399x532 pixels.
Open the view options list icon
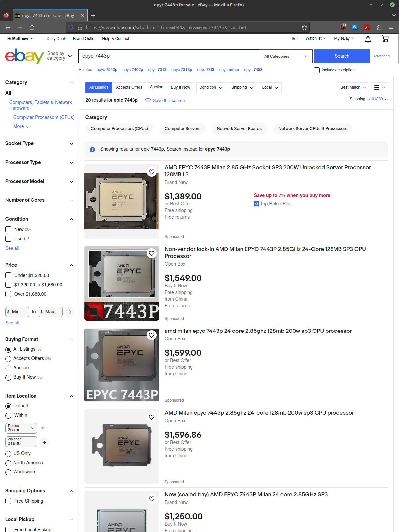pyautogui.click(x=379, y=87)
